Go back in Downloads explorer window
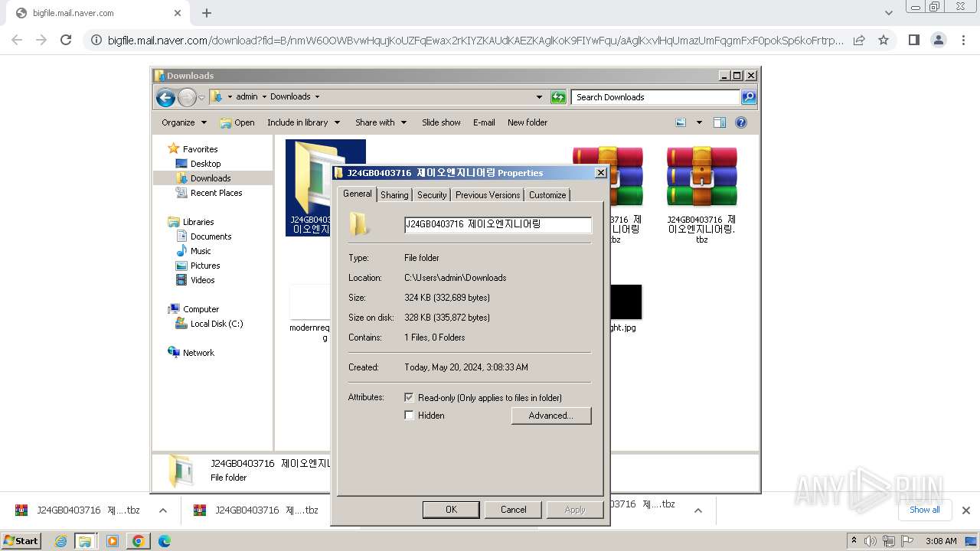Screen dimensions: 980x551 tap(165, 97)
